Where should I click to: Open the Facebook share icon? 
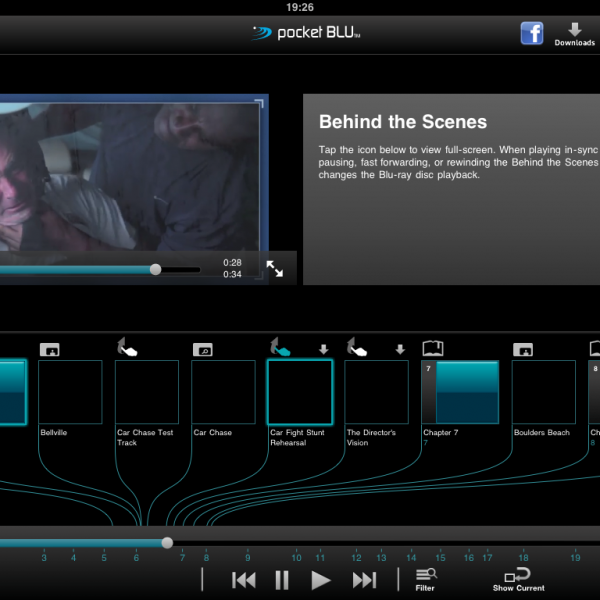(x=532, y=33)
